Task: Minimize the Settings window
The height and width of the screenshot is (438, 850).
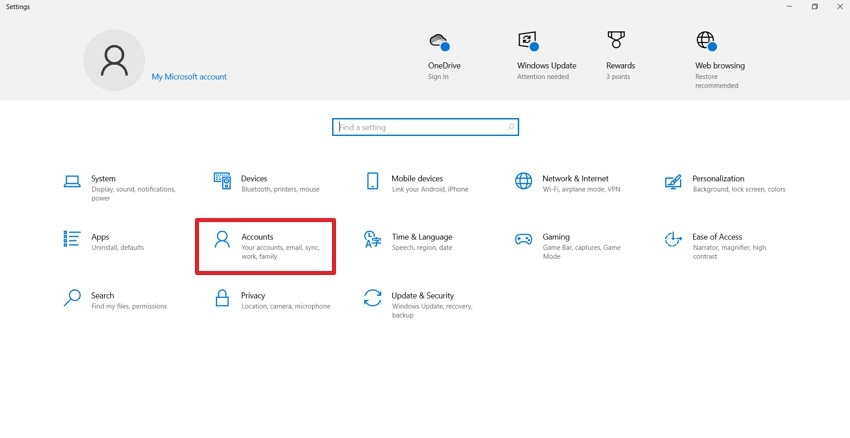Action: 789,7
